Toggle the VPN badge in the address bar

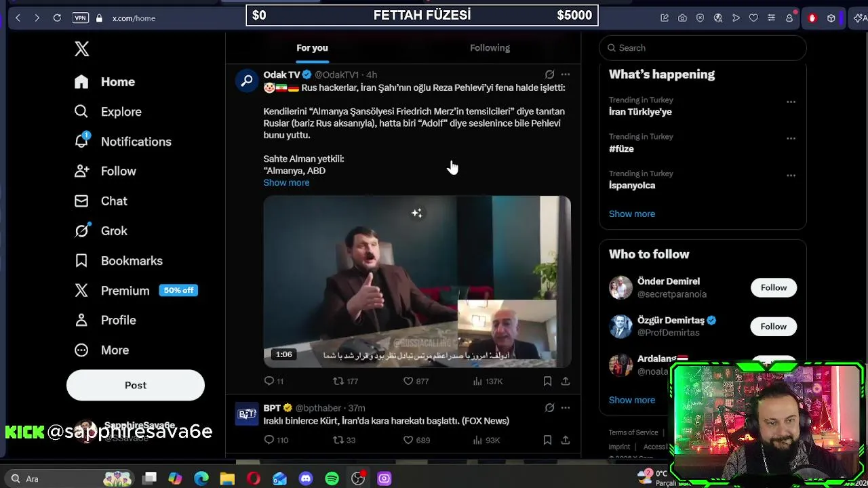(x=81, y=18)
